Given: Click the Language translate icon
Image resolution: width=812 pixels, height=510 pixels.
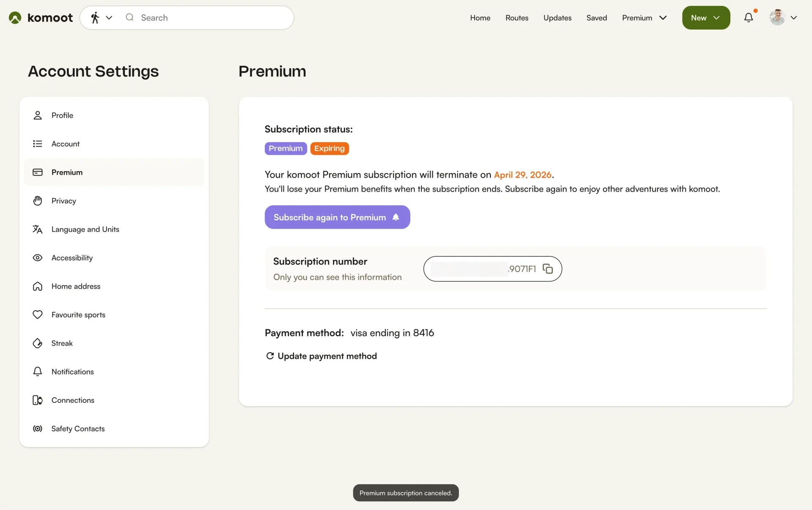Looking at the screenshot, I should tap(38, 229).
